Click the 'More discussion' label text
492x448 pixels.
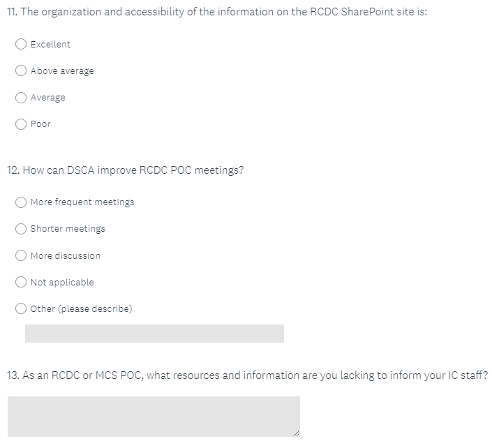click(x=66, y=256)
